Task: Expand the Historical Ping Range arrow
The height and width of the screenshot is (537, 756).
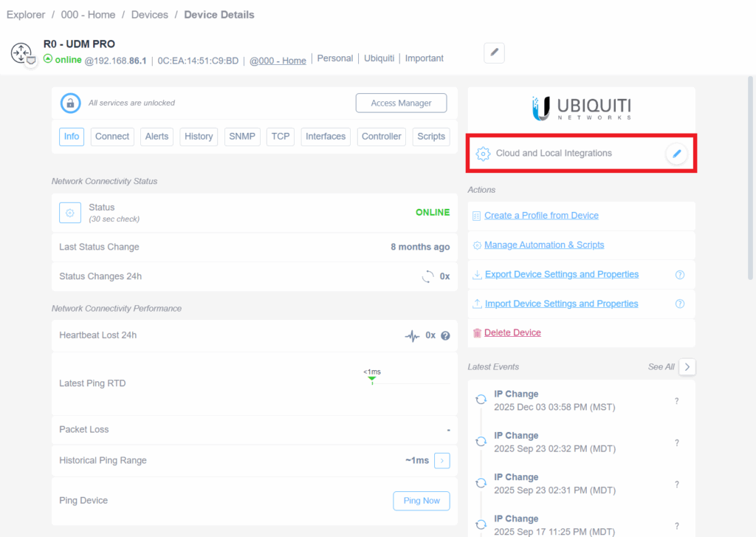Action: pyautogui.click(x=441, y=461)
